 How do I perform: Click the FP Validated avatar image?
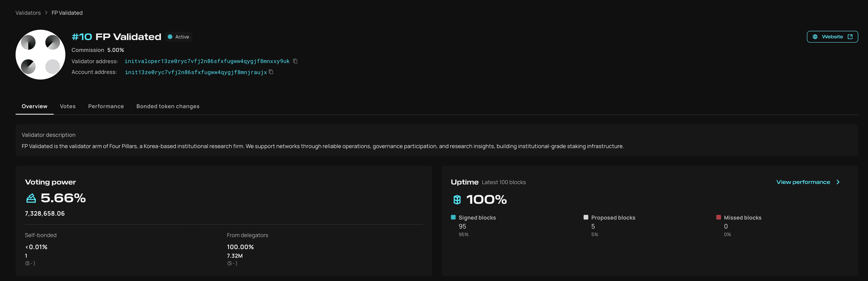coord(40,55)
